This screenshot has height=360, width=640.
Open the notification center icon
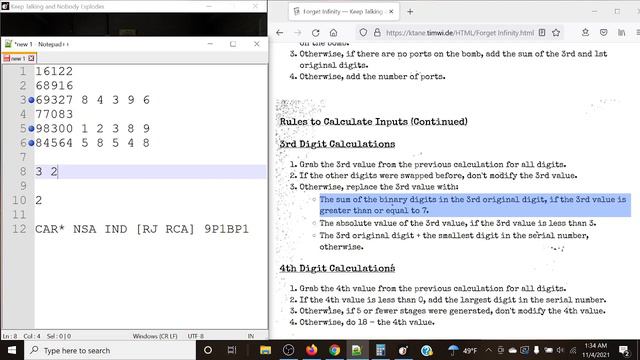click(624, 350)
